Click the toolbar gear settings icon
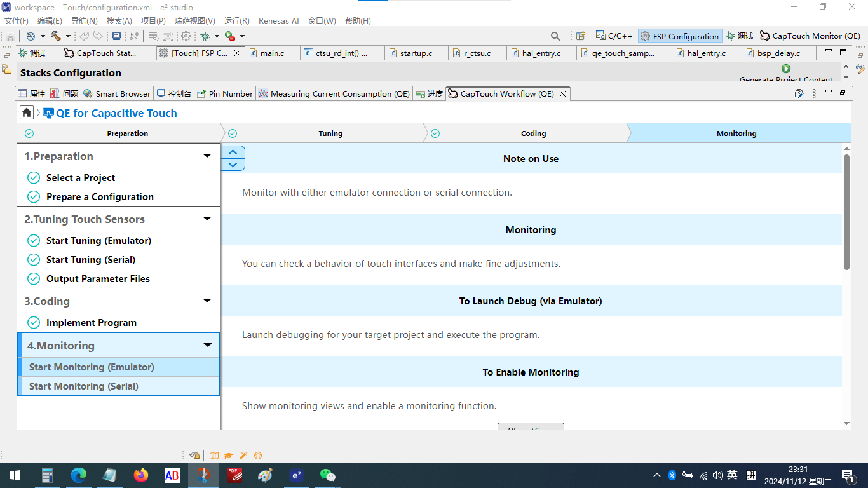The height and width of the screenshot is (488, 868). 186,36
